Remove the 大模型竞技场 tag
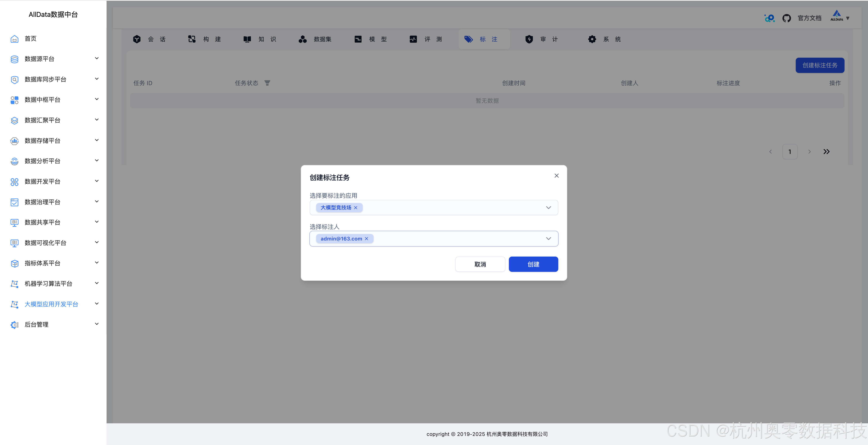Screen dimensions: 868x445 coord(356,208)
